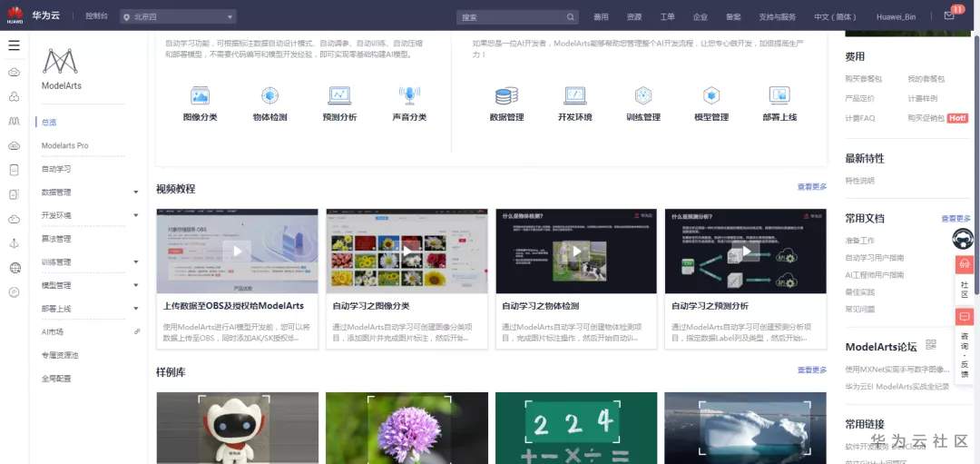Screen dimensions: 980x464
Task: Open 企业 in the top bar
Action: tap(700, 17)
